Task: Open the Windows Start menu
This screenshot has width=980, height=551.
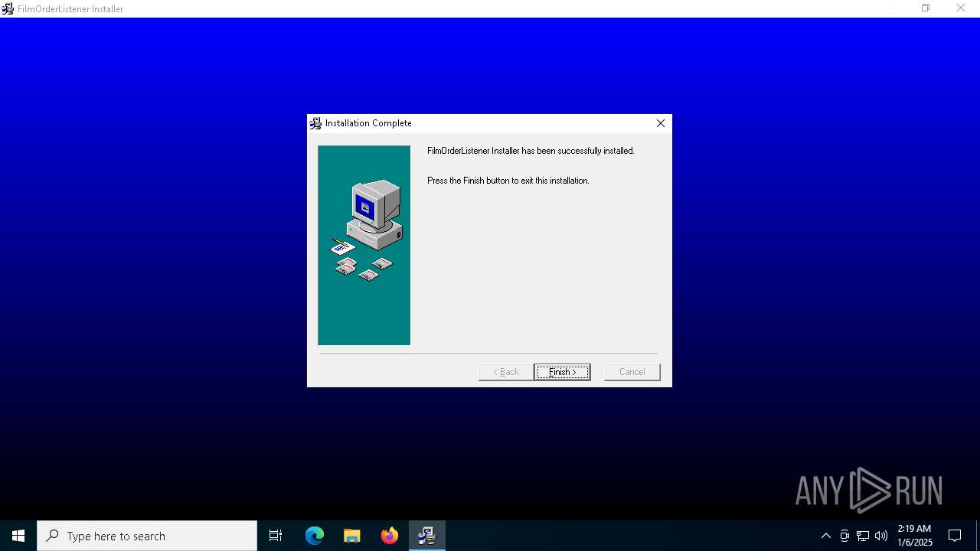Action: coord(18,536)
